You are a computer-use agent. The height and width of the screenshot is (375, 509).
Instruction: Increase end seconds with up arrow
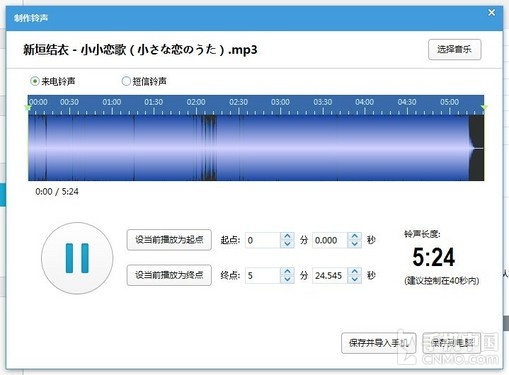click(355, 271)
